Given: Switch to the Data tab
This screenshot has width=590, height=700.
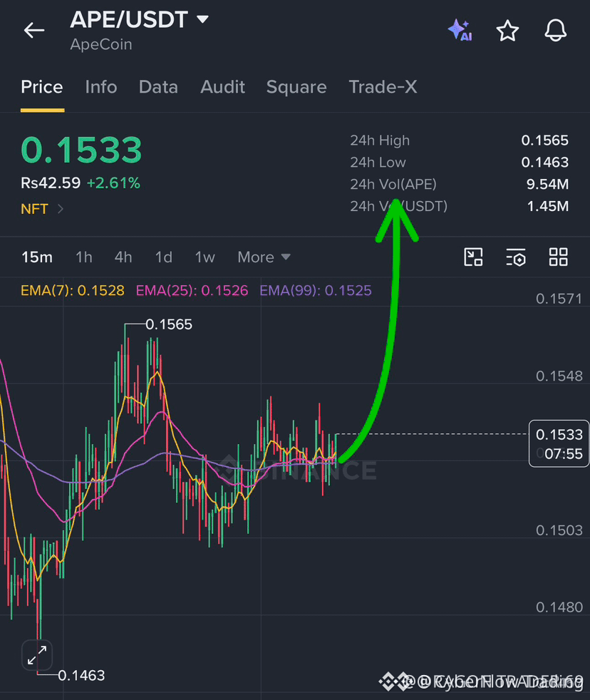Looking at the screenshot, I should [x=158, y=87].
